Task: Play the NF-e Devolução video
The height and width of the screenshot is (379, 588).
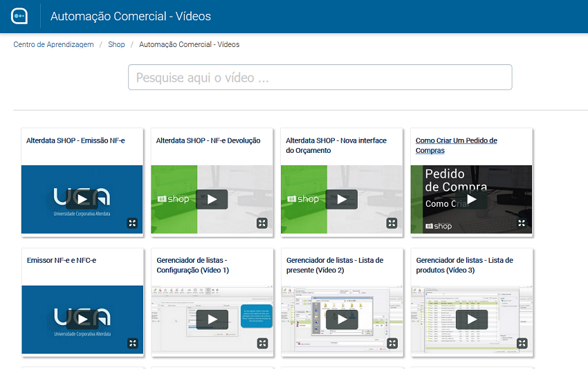Action: pyautogui.click(x=212, y=199)
